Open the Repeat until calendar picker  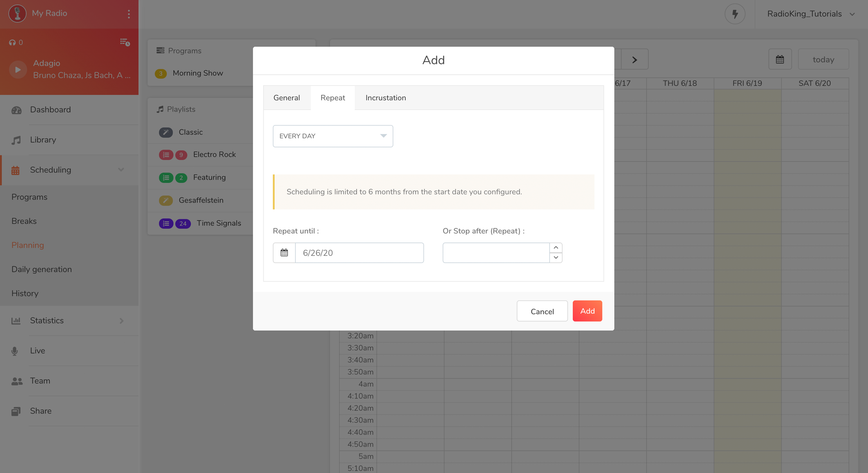pos(284,253)
